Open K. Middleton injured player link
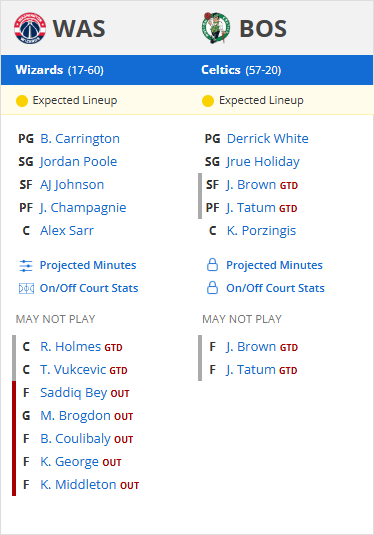The image size is (374, 535). [78, 485]
